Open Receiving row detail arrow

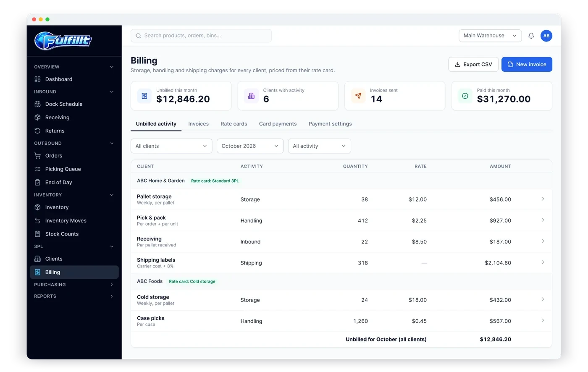[x=543, y=241]
